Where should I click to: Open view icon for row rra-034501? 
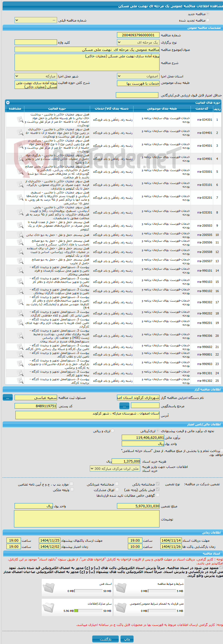[20, 146]
